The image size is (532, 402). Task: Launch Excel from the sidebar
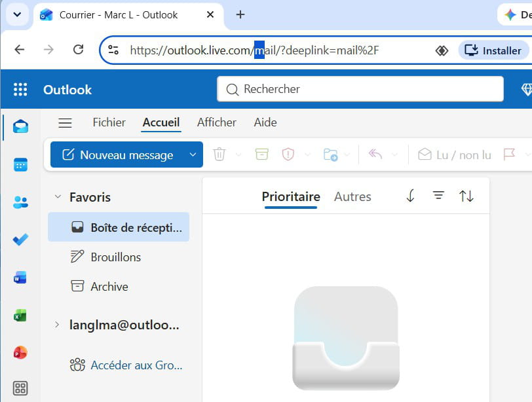(20, 315)
